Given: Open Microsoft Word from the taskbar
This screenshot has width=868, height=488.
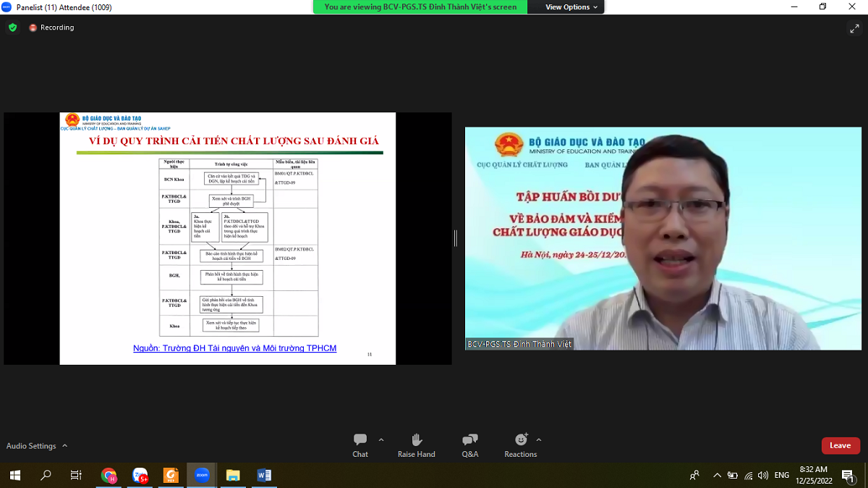Looking at the screenshot, I should 264,476.
